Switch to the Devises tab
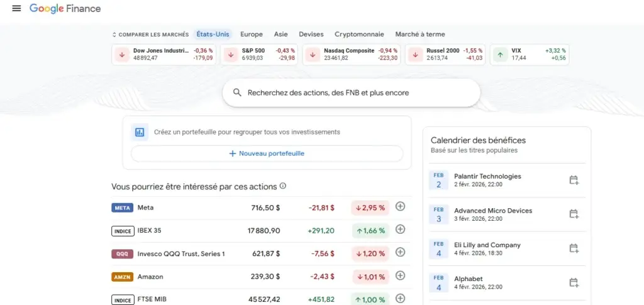Viewport: 644px width, 305px height. (311, 35)
